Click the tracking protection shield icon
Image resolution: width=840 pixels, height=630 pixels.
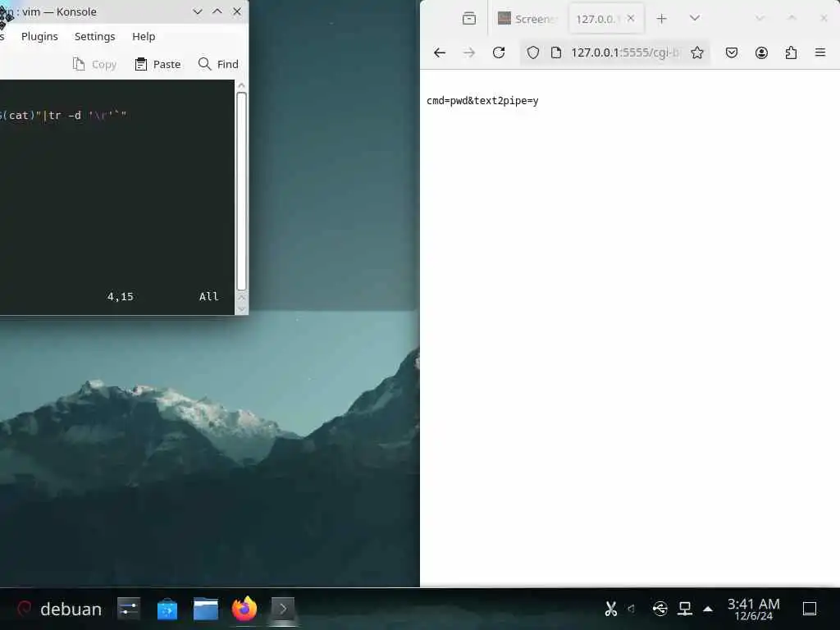[533, 52]
